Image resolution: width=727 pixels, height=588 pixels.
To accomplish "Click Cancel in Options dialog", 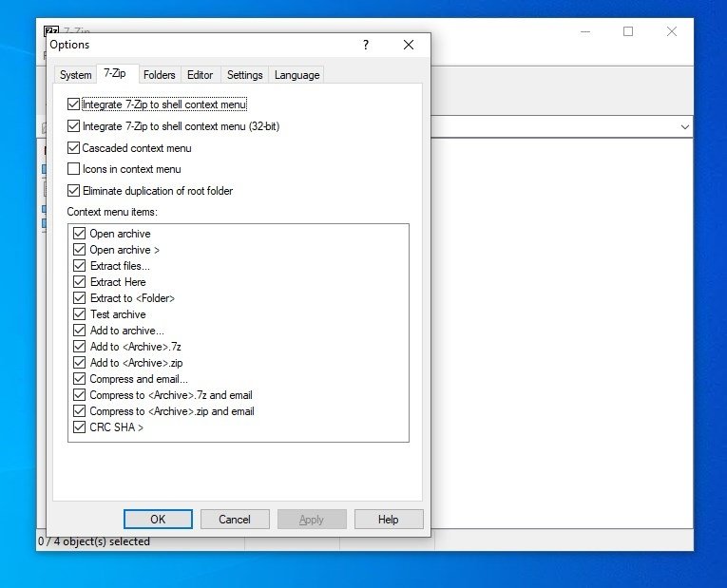I will tap(235, 520).
